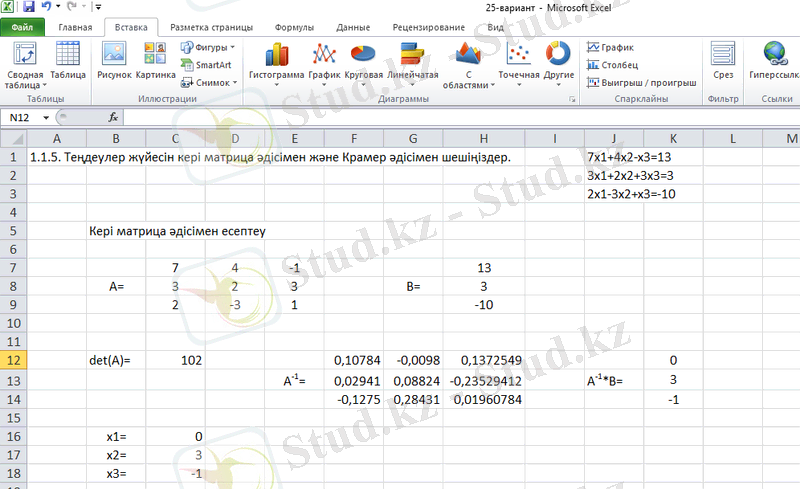800x489 pixels.
Task: Select the task title cell 1.1.5. Теңдеулер жүйесін
Action: (270, 157)
